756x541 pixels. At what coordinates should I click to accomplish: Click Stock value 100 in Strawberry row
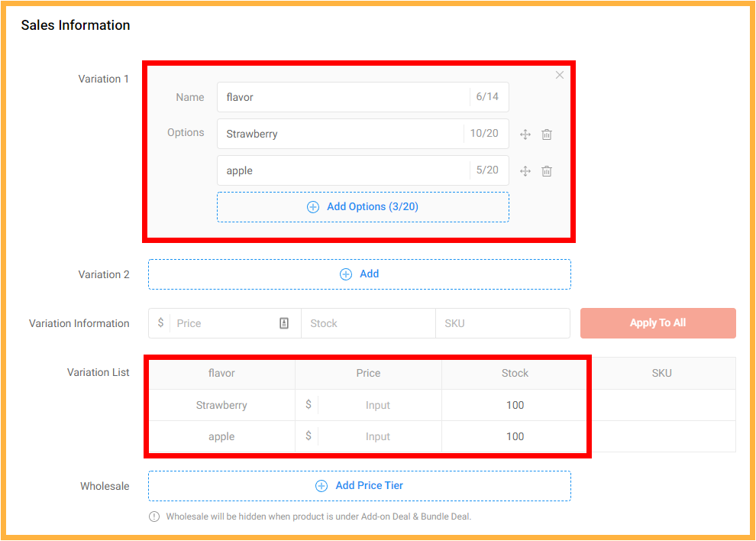tap(515, 406)
